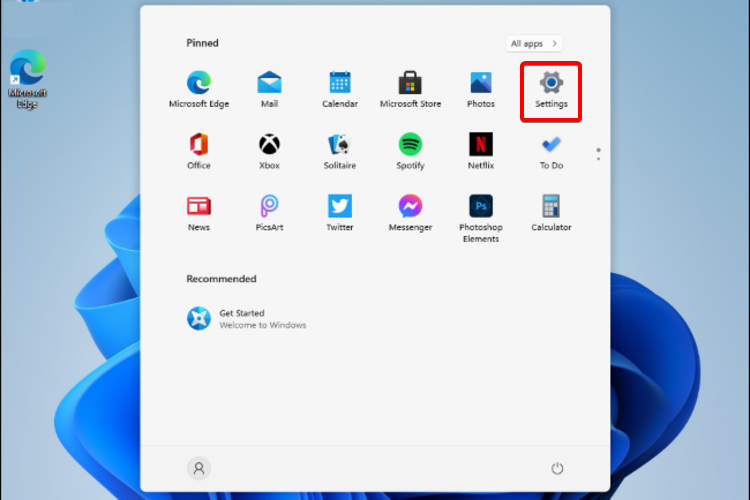The height and width of the screenshot is (500, 750).
Task: Launch PicsArt
Action: click(269, 213)
